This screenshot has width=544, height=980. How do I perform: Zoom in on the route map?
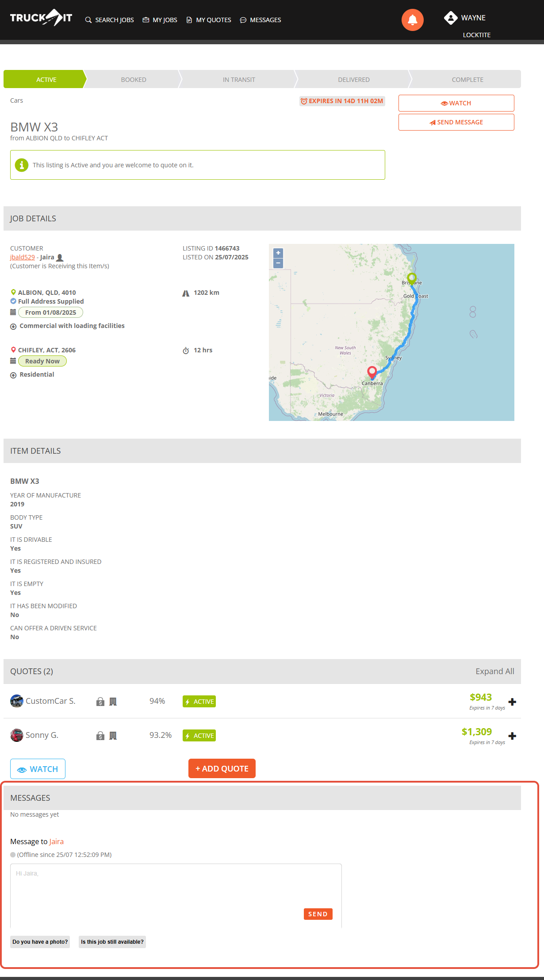[x=278, y=253]
